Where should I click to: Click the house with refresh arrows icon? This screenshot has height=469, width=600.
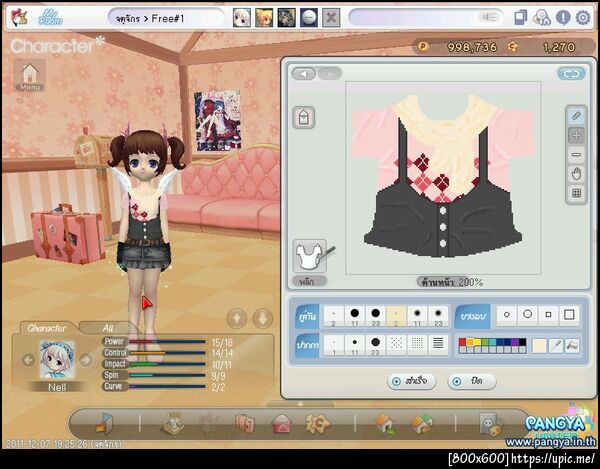(x=421, y=424)
